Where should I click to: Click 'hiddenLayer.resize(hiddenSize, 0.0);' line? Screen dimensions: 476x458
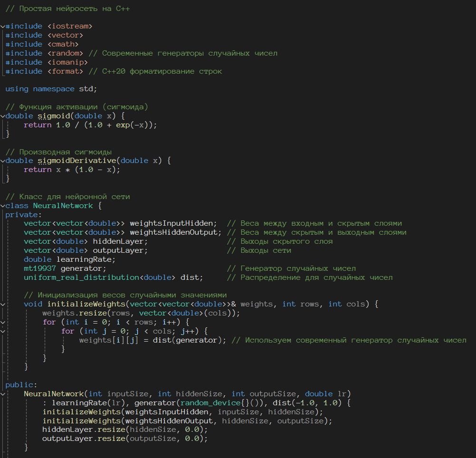[x=125, y=429]
